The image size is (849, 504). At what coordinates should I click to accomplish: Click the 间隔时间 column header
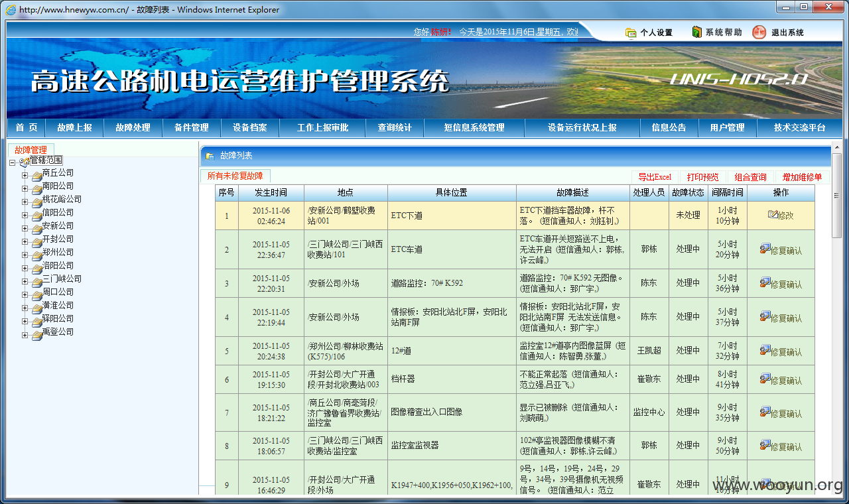coord(728,192)
